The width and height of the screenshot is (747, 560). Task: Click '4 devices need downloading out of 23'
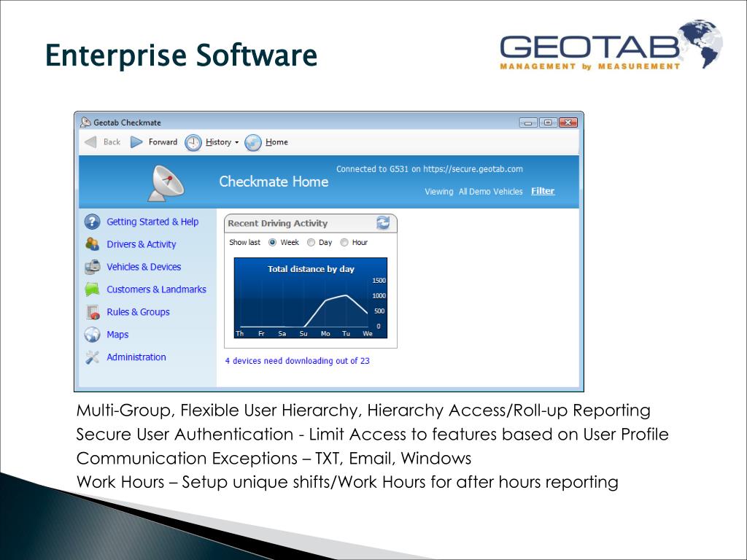pos(298,361)
